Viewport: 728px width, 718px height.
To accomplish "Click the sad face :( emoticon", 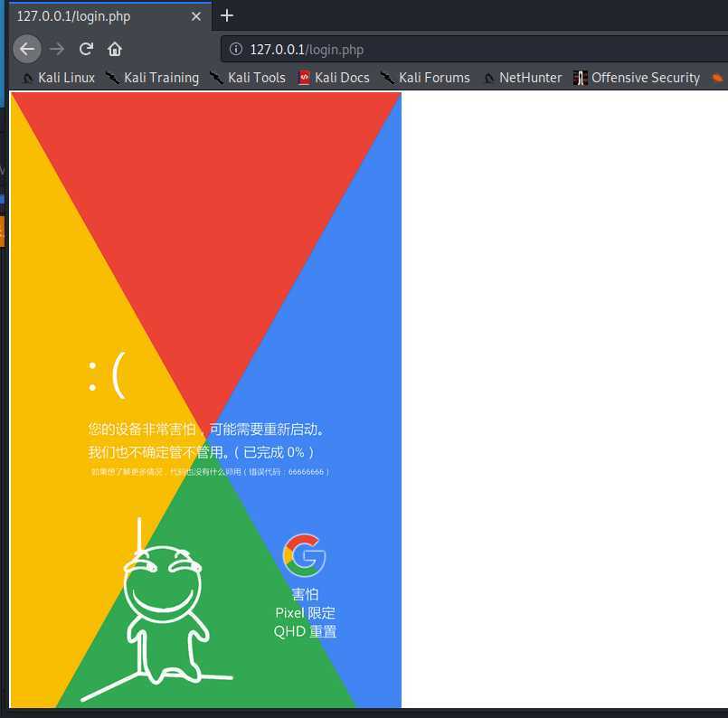I will (107, 375).
